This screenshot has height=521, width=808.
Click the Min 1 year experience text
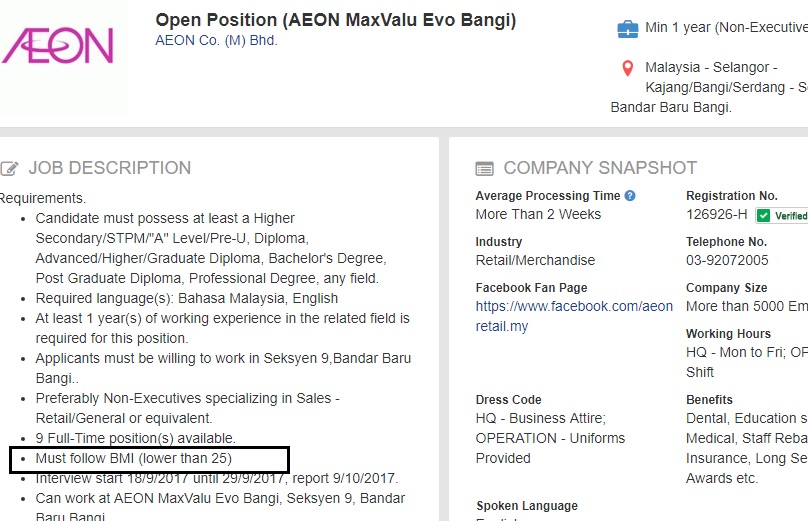point(726,27)
